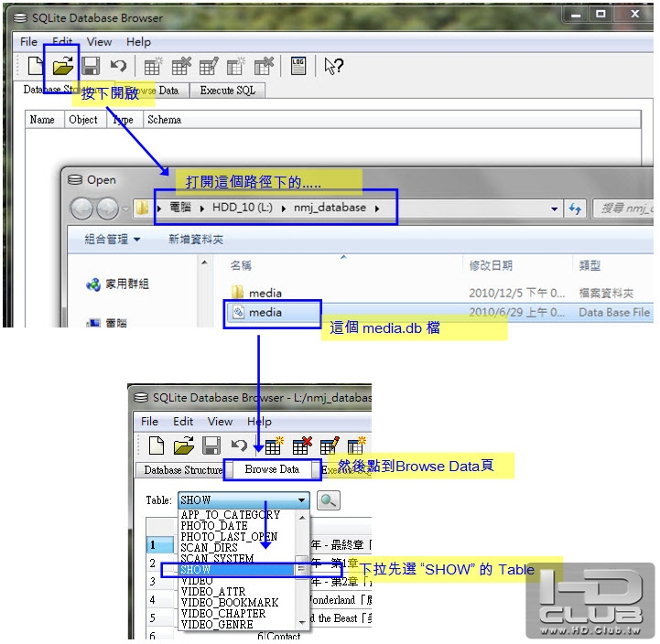Select SCAN_DIRS in table dropdown list
The width and height of the screenshot is (660, 644).
tap(210, 548)
